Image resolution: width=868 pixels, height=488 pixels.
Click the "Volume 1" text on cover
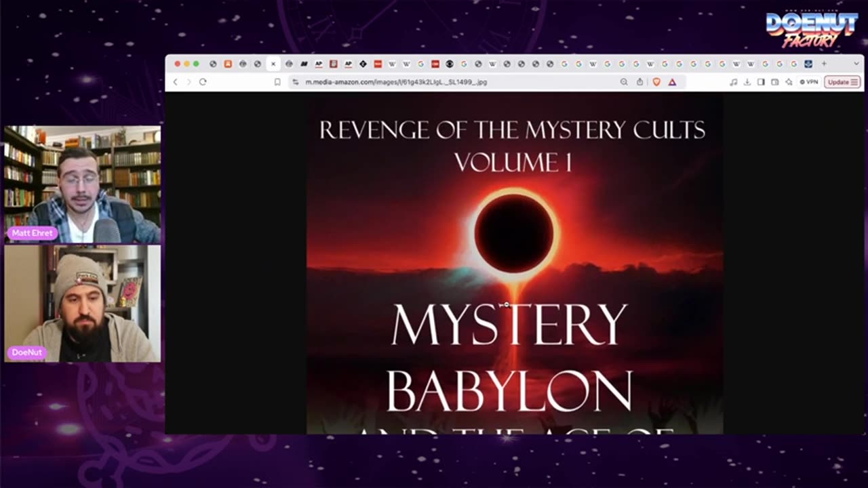(x=513, y=163)
